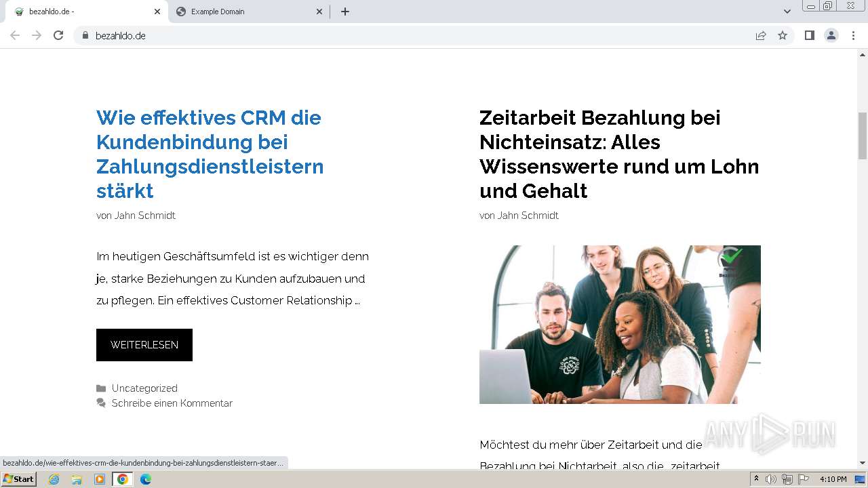
Task: View site security lock info
Action: 85,35
